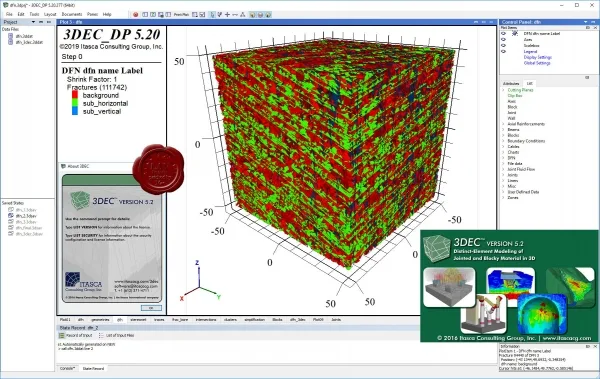Switch to the Console tab
Viewport: 600px width, 379px height.
click(x=68, y=369)
